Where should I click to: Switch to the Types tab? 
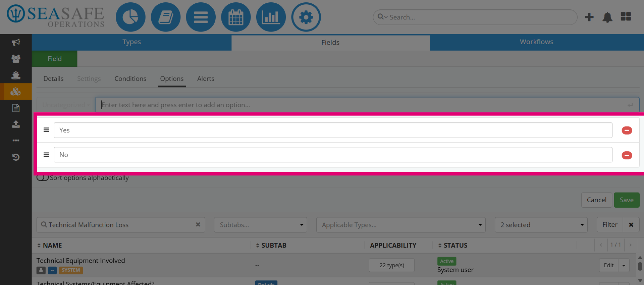tap(131, 42)
